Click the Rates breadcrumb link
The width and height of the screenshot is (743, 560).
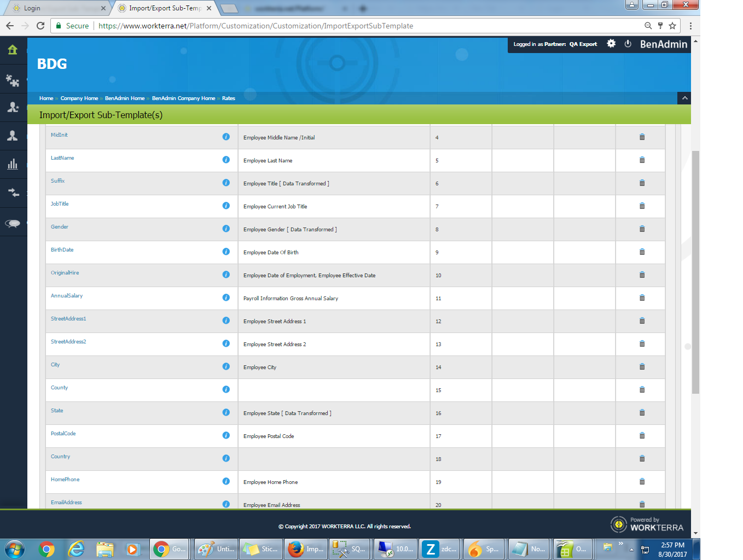point(229,98)
